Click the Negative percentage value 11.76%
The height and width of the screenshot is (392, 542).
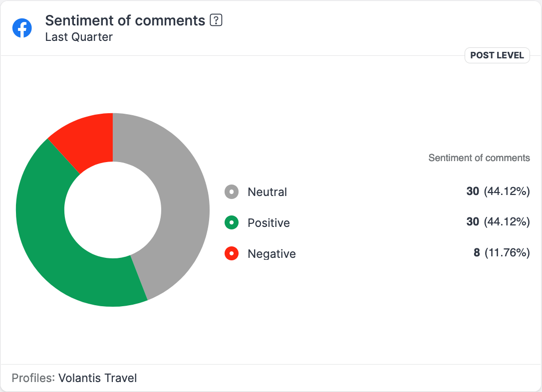(506, 253)
